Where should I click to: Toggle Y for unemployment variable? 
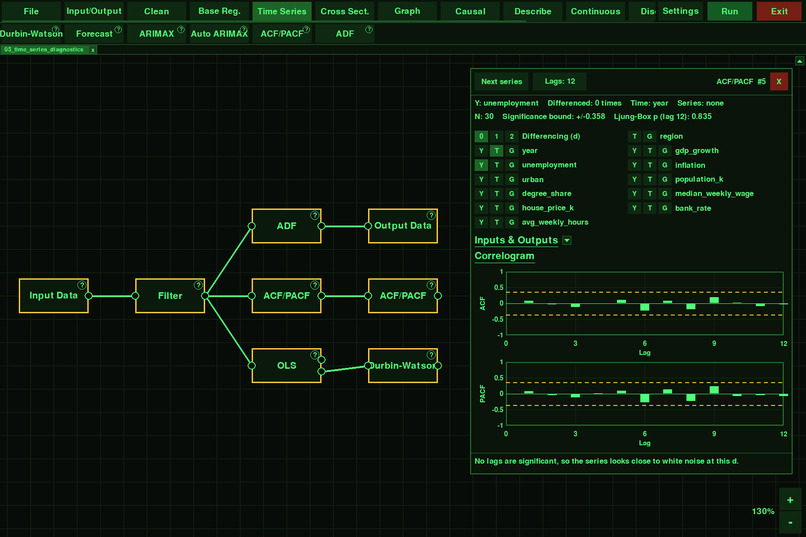[x=481, y=165]
